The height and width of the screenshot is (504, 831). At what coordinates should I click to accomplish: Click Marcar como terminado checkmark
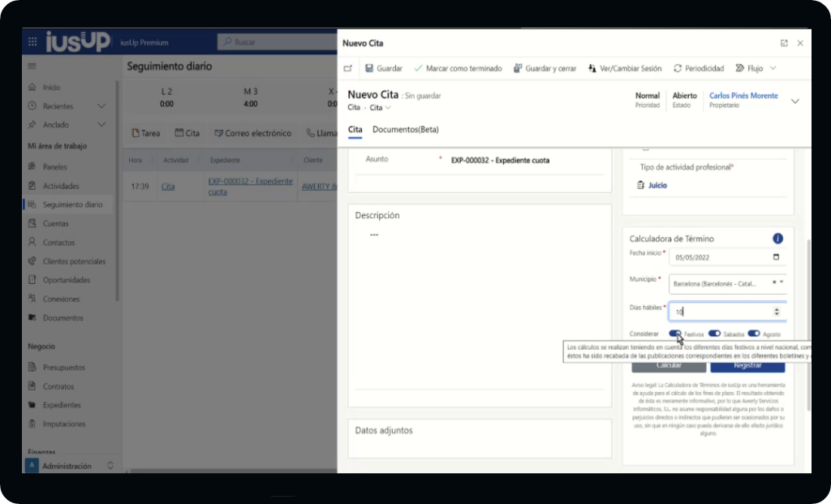(x=419, y=68)
